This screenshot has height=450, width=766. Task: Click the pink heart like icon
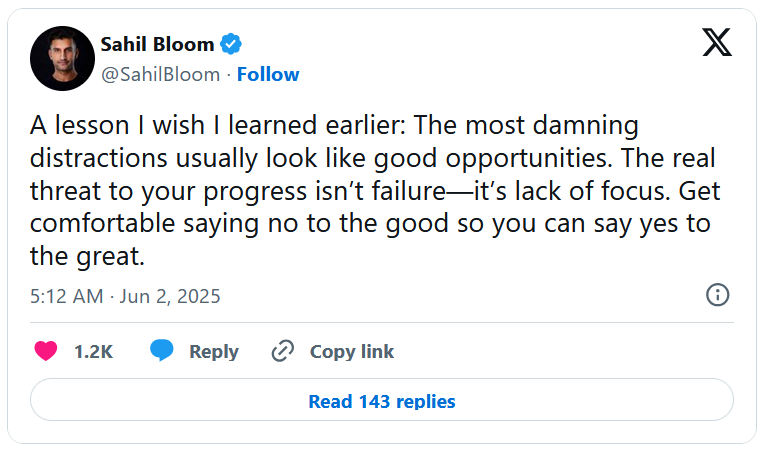pos(46,351)
